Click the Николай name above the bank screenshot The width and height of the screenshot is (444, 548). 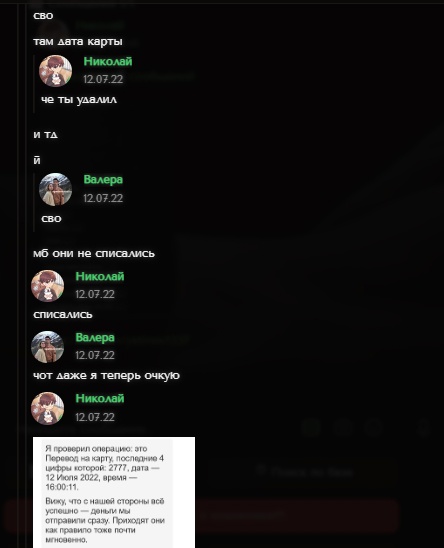100,398
